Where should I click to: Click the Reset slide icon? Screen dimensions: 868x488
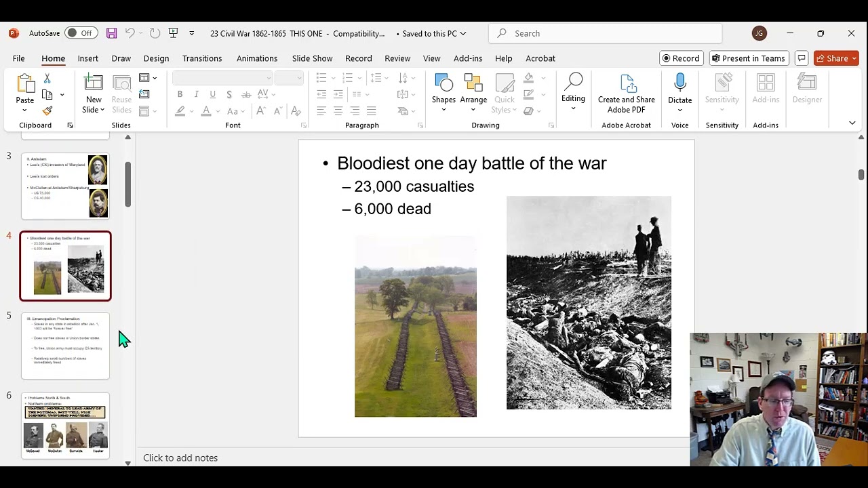tap(144, 94)
